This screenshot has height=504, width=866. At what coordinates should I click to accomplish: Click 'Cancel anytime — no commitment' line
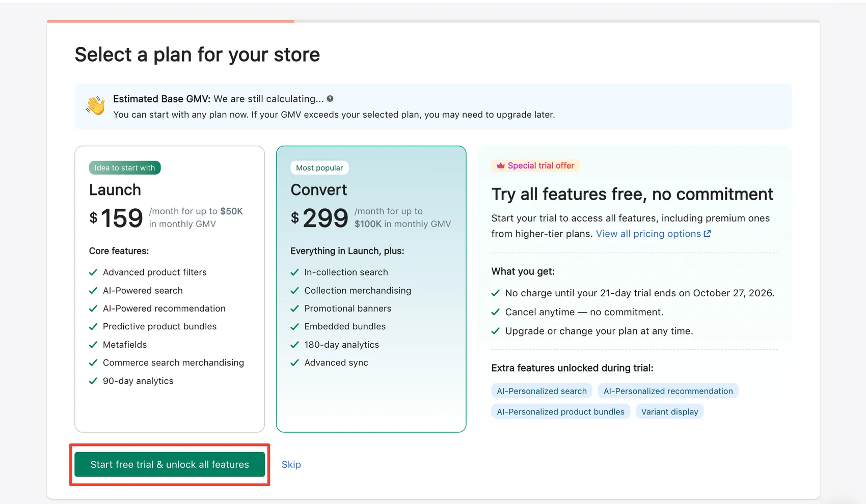(584, 312)
